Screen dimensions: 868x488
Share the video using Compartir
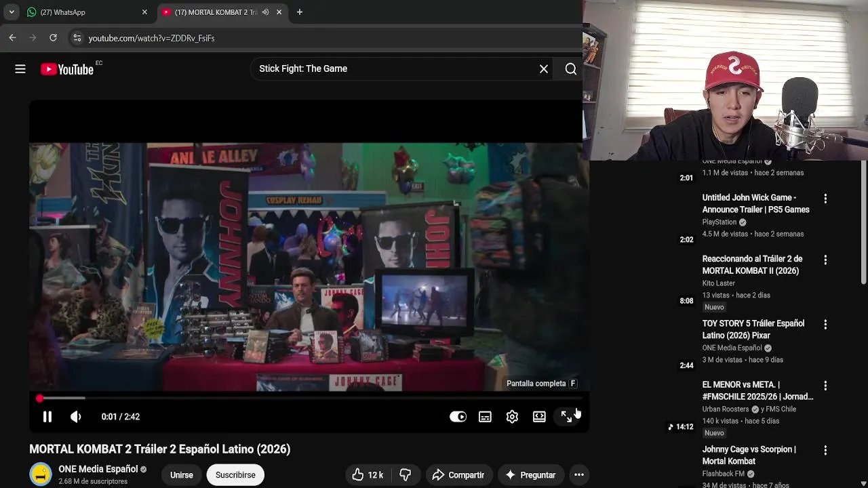458,475
